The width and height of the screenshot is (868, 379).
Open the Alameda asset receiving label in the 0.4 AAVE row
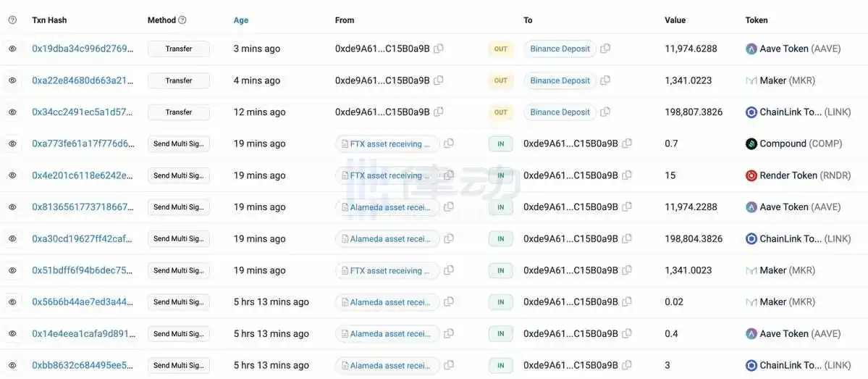point(387,333)
